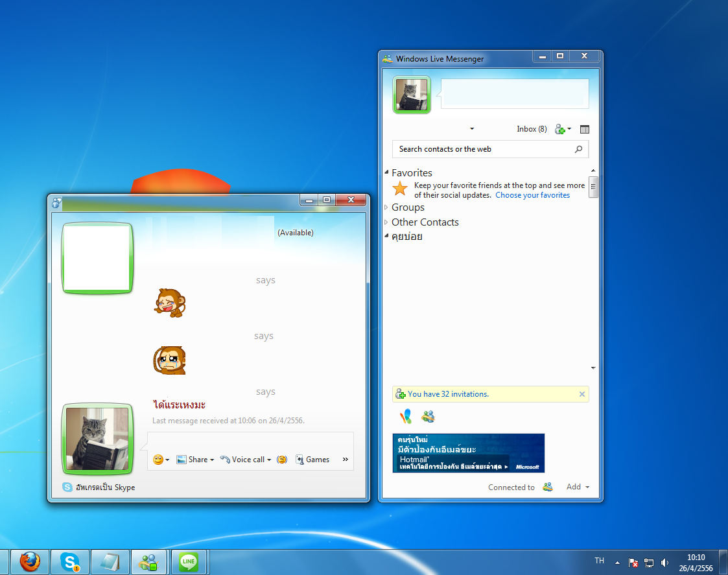
Task: Click the scrollbar down arrow in contacts
Action: tap(593, 368)
